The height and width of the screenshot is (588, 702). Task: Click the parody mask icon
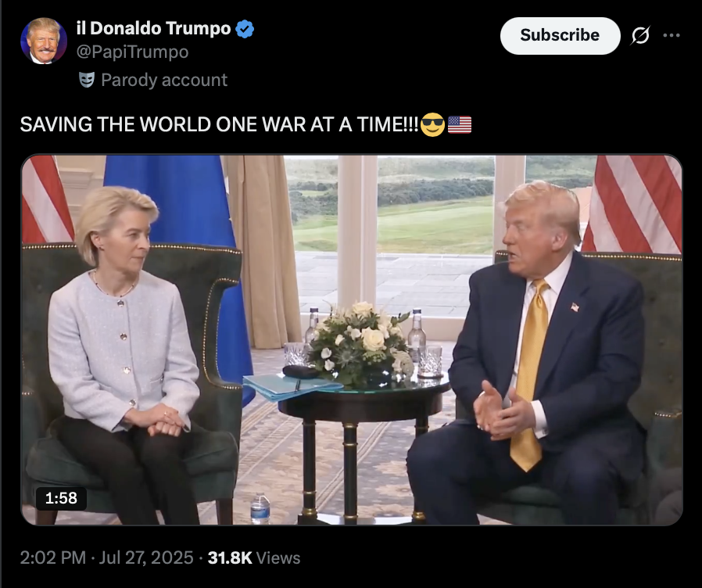tap(87, 80)
